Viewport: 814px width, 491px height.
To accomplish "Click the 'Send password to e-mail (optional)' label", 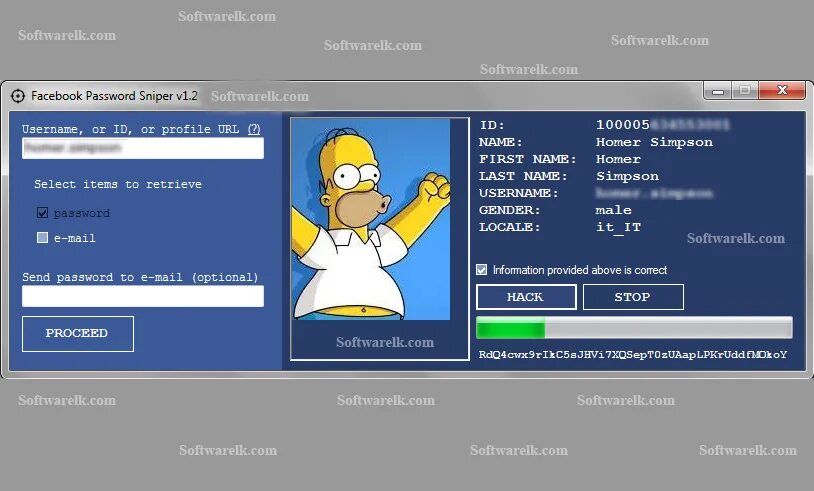I will pos(140,277).
